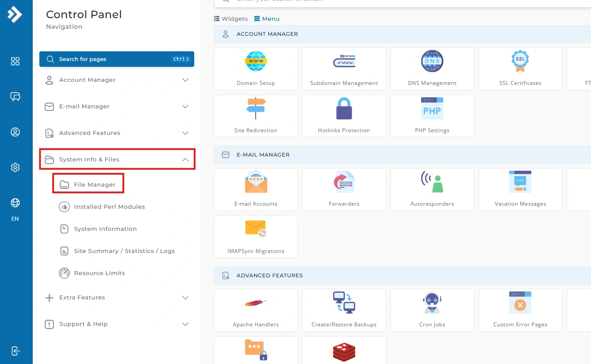The height and width of the screenshot is (364, 591).
Task: Click the E-MAIL MANAGER section header
Action: [x=403, y=155]
